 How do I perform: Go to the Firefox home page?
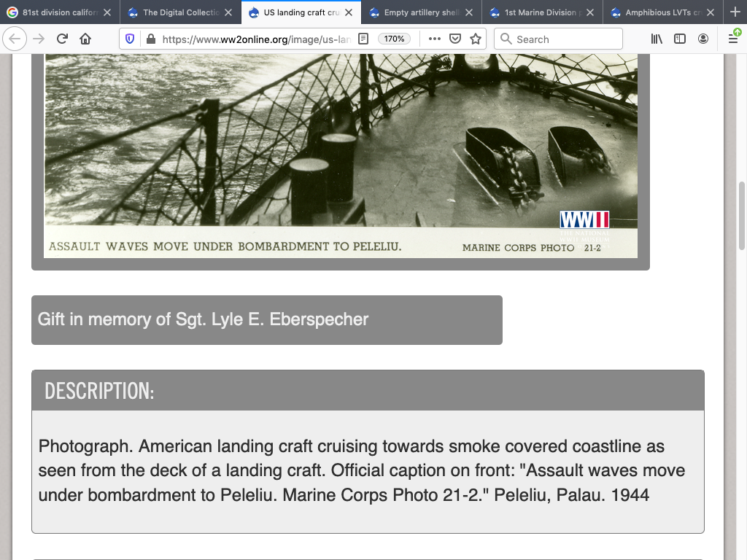(x=85, y=39)
